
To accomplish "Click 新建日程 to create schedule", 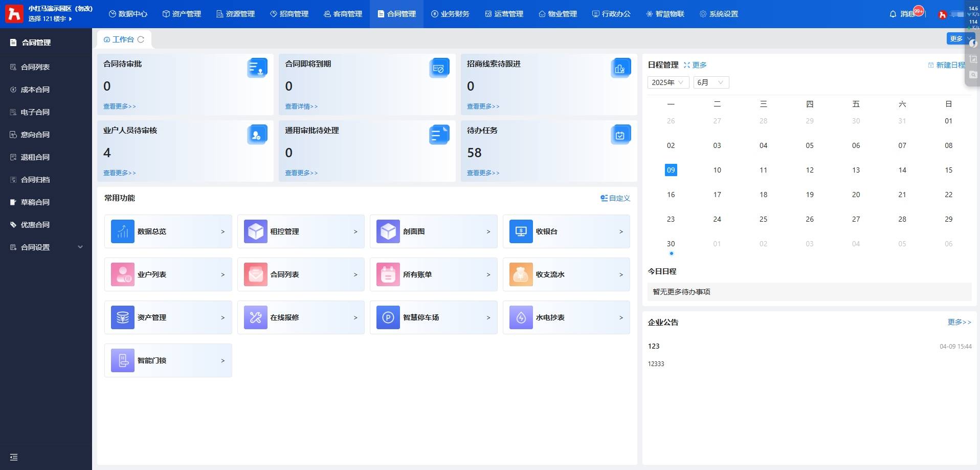I will coord(947,65).
